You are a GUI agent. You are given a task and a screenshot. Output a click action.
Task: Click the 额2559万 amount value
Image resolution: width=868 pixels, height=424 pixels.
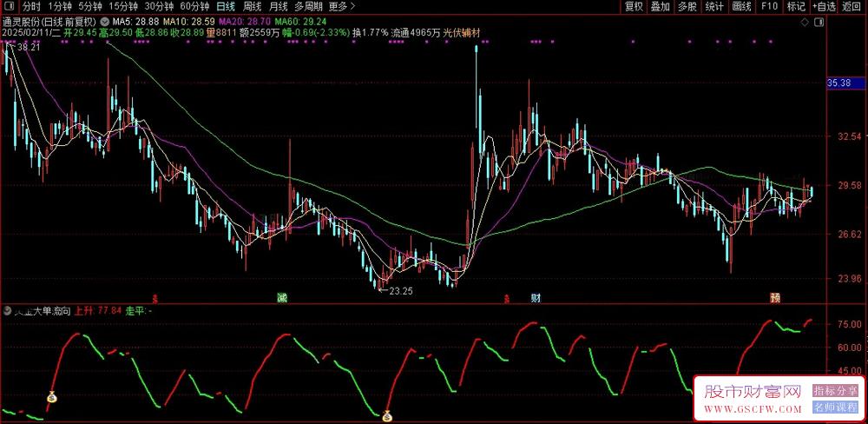[x=260, y=33]
